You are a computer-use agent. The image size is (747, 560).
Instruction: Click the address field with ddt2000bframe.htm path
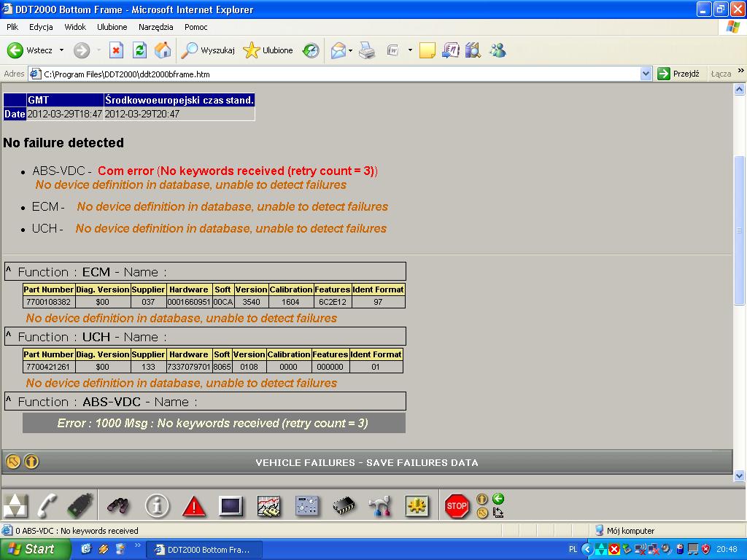(x=341, y=74)
